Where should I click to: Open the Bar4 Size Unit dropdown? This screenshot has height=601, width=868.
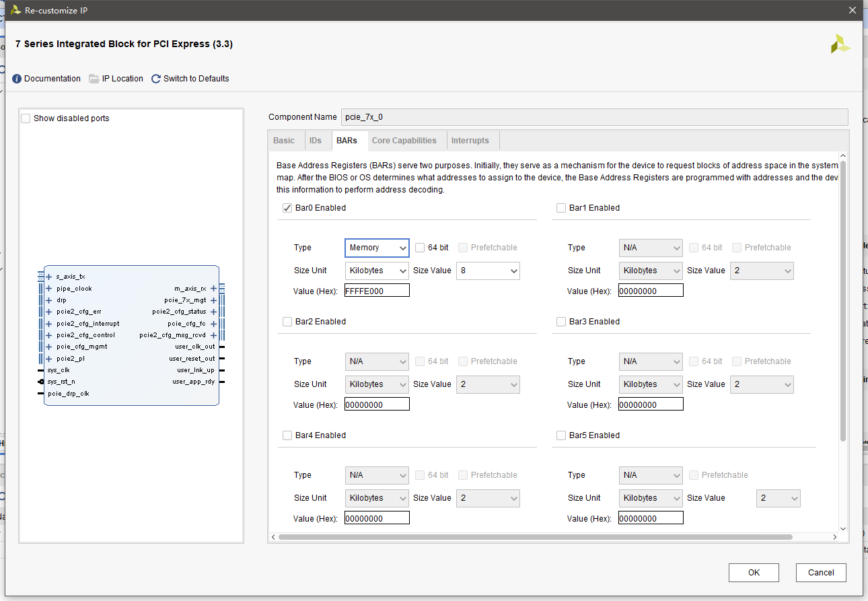click(377, 498)
